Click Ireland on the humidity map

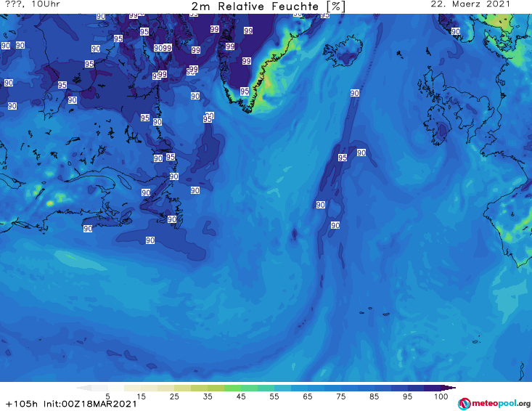coord(438,126)
